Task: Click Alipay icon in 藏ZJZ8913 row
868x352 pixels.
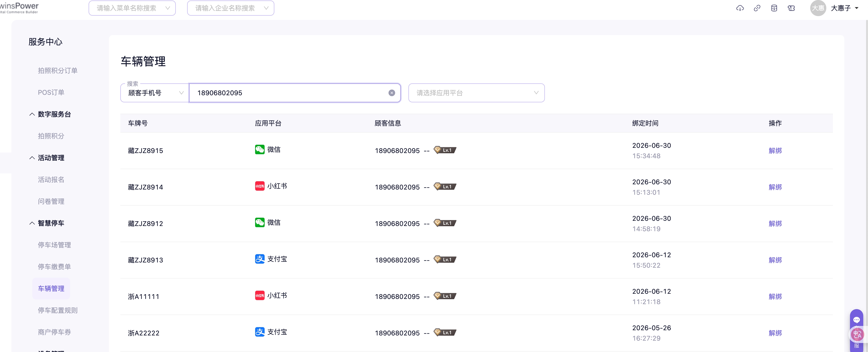Action: point(259,259)
